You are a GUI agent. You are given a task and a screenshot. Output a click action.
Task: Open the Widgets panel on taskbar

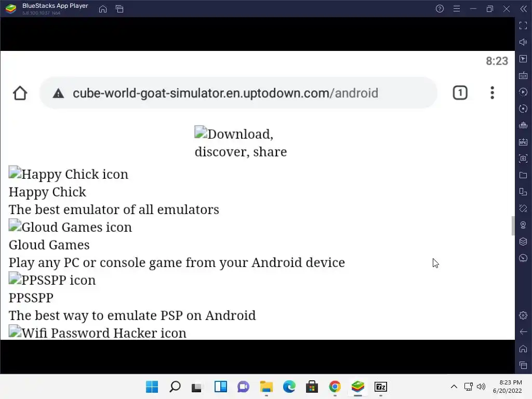(220, 387)
